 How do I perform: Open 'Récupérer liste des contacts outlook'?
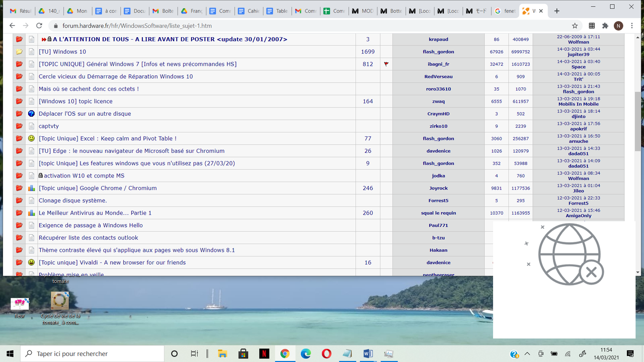pyautogui.click(x=88, y=238)
